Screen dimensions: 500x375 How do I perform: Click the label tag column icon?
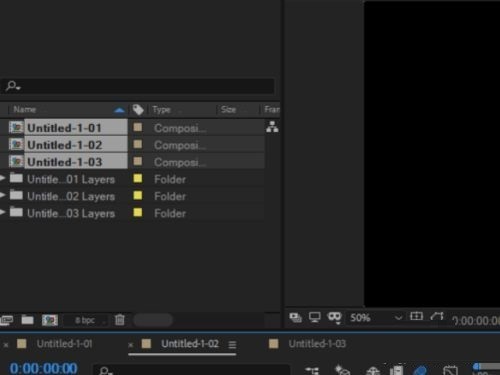[x=138, y=109]
